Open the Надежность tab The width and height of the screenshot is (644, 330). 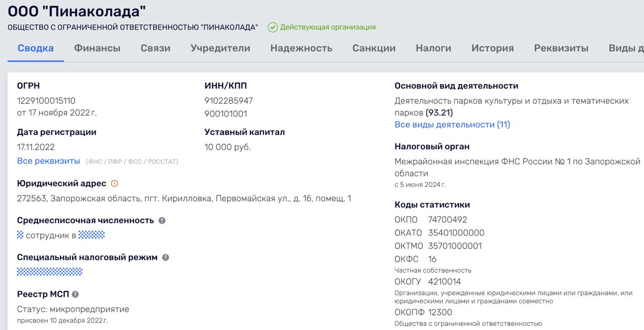[x=301, y=48]
